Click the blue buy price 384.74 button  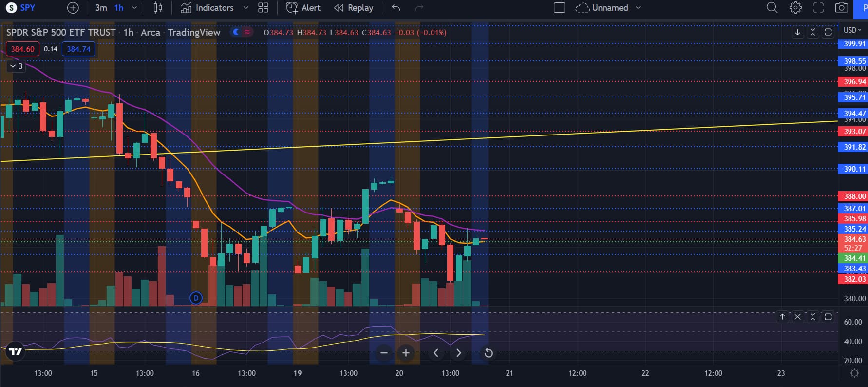tap(79, 49)
